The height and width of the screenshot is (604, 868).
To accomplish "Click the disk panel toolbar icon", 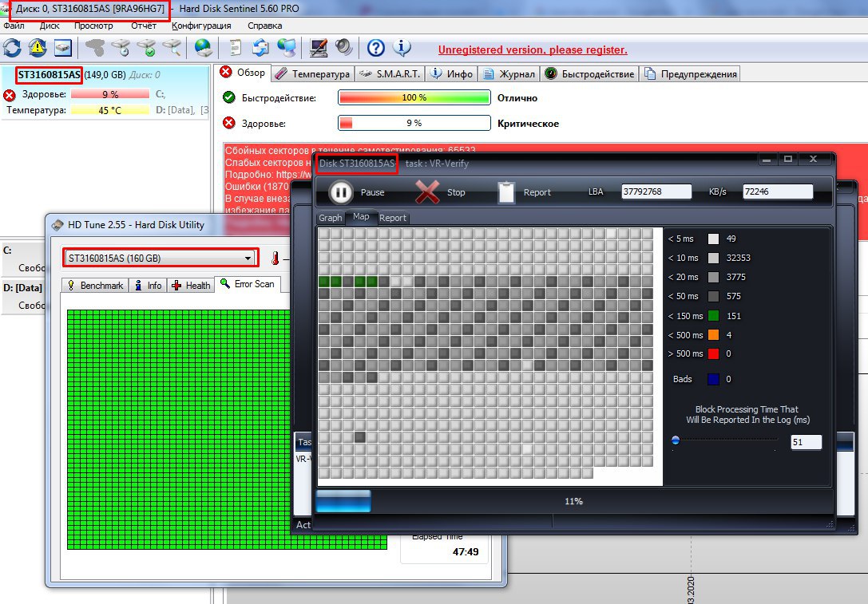I will pos(62,48).
